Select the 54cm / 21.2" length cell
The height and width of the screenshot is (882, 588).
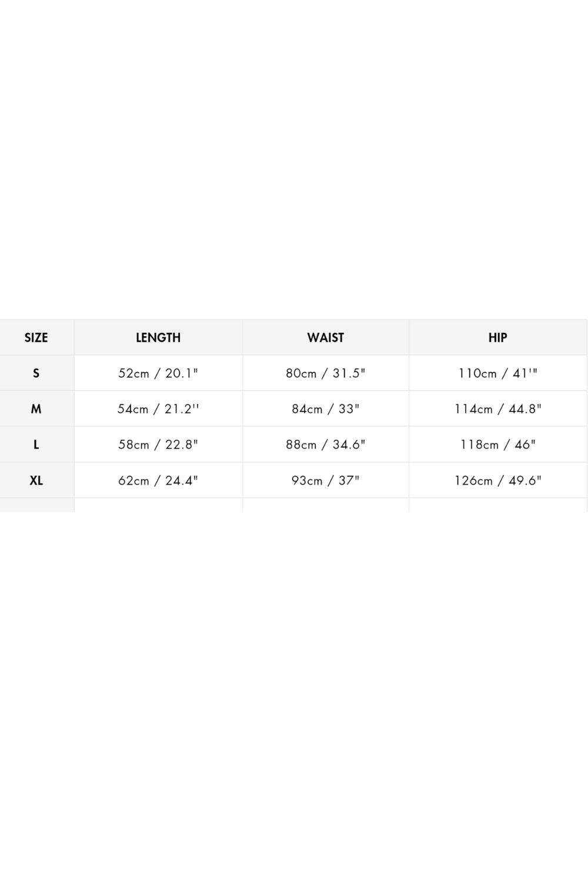(158, 409)
